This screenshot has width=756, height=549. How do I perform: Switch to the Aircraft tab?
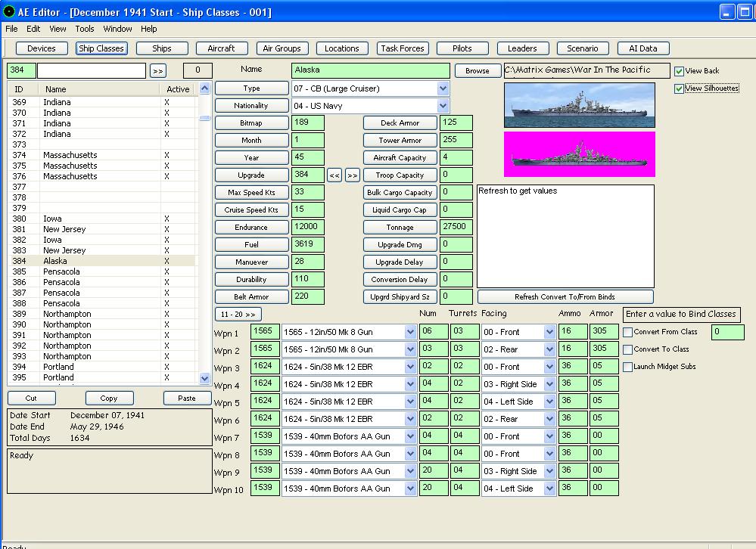coord(221,48)
